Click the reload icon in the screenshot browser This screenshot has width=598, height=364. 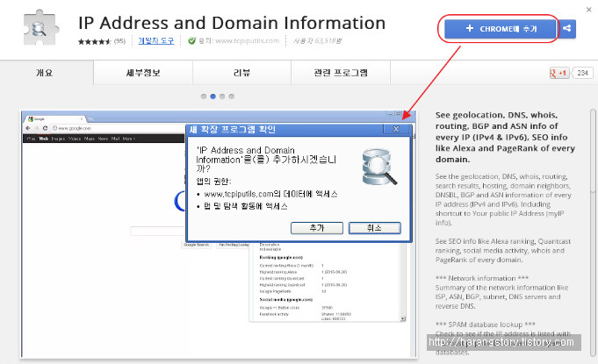tap(45, 128)
